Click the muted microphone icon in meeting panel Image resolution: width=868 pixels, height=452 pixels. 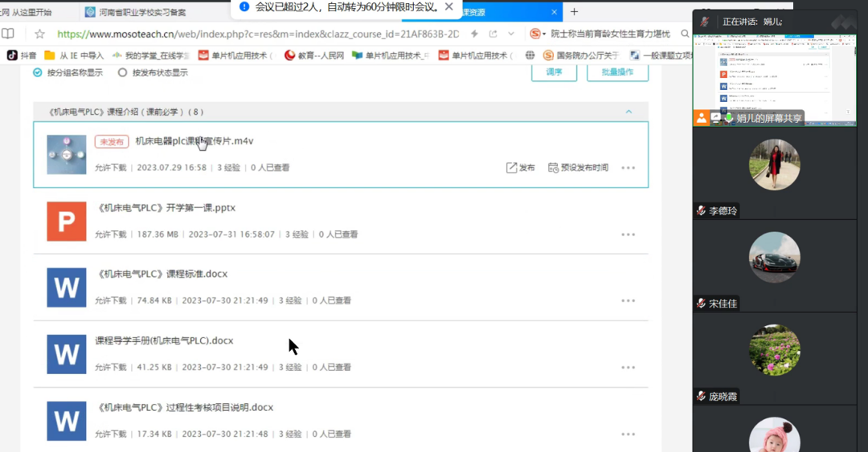704,22
